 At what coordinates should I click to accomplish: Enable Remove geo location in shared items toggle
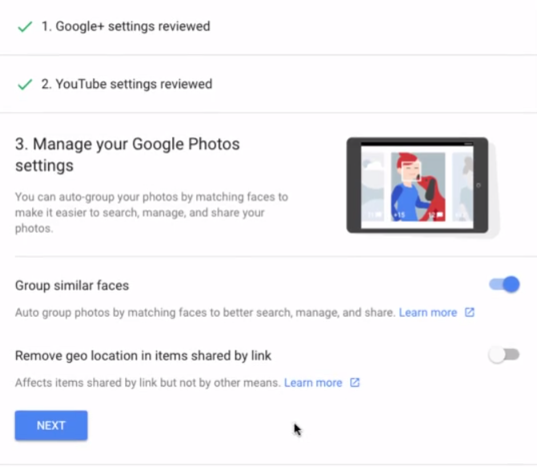click(x=504, y=355)
